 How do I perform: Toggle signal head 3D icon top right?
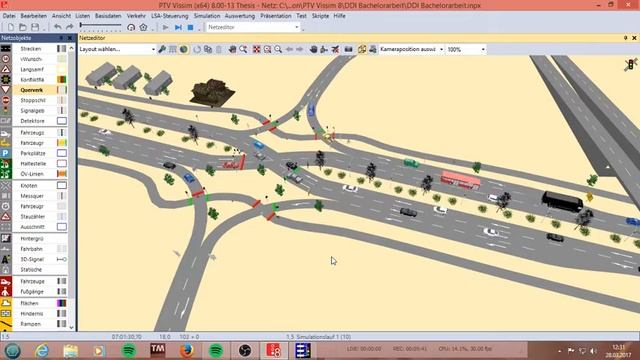[631, 64]
